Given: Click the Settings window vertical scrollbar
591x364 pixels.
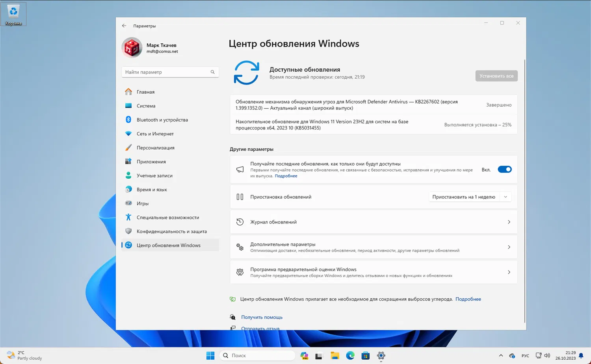Looking at the screenshot, I should tap(524, 191).
